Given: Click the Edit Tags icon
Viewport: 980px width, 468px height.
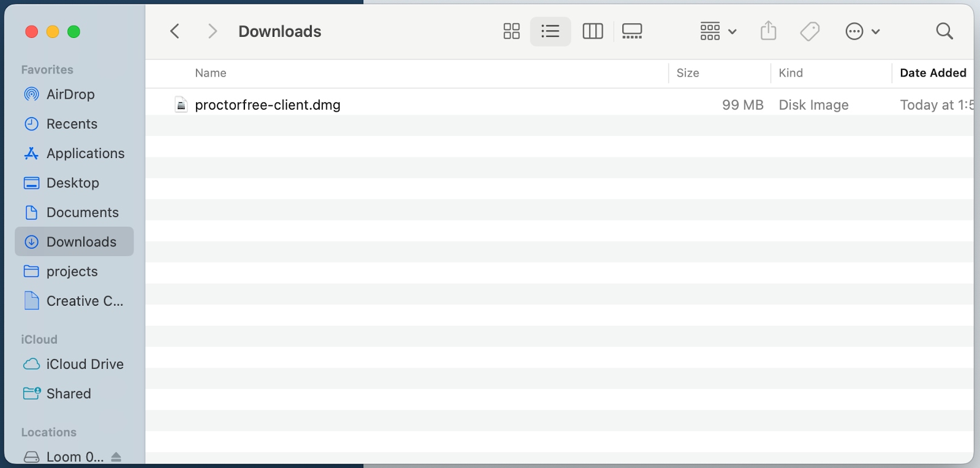Looking at the screenshot, I should [810, 31].
